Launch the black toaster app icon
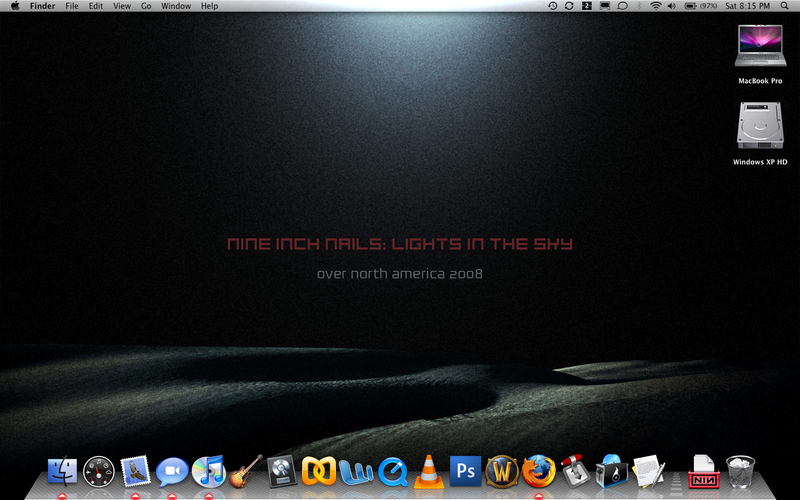Screen dimensions: 800x500 pyautogui.click(x=612, y=471)
